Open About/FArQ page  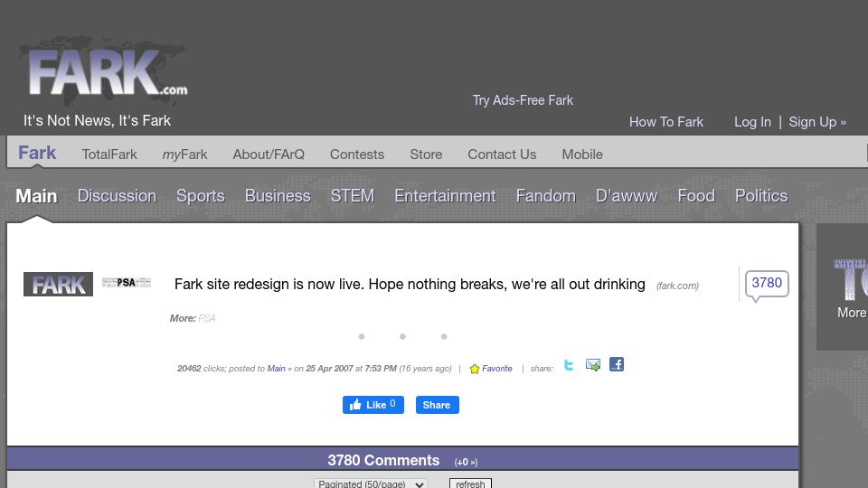269,155
